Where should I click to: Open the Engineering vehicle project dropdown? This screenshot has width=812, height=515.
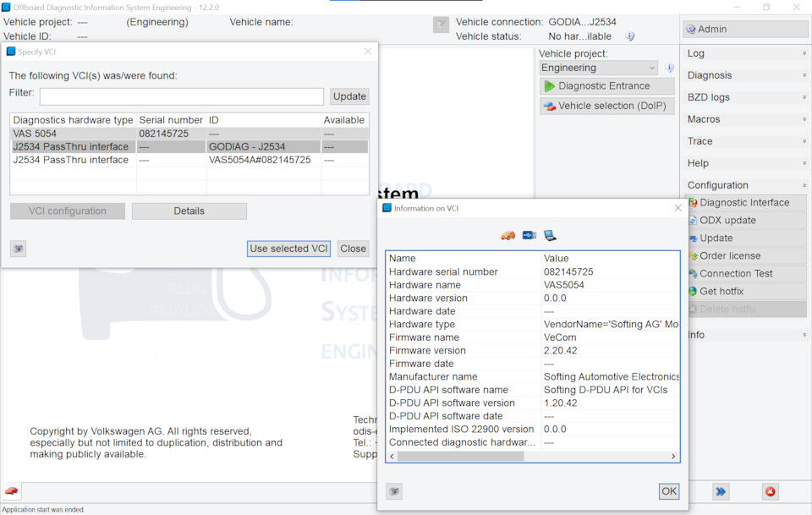(x=599, y=68)
